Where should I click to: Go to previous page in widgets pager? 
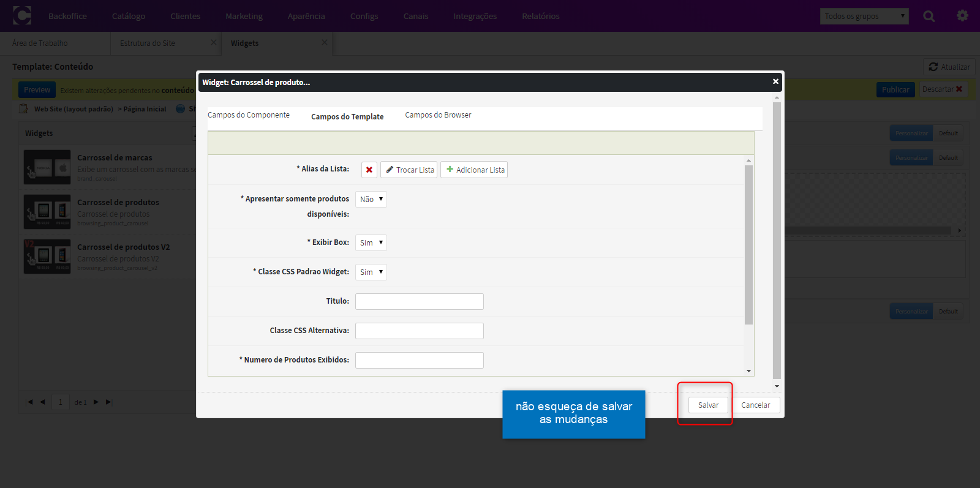pos(42,402)
